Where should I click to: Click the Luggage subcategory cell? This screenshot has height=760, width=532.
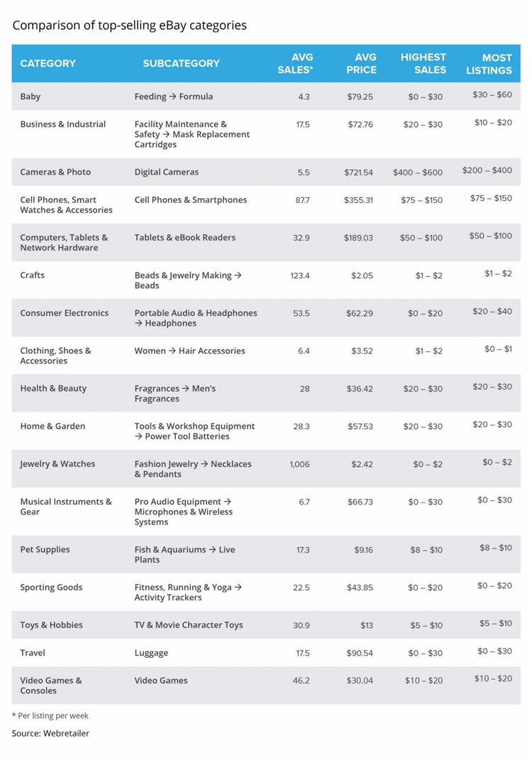151,653
